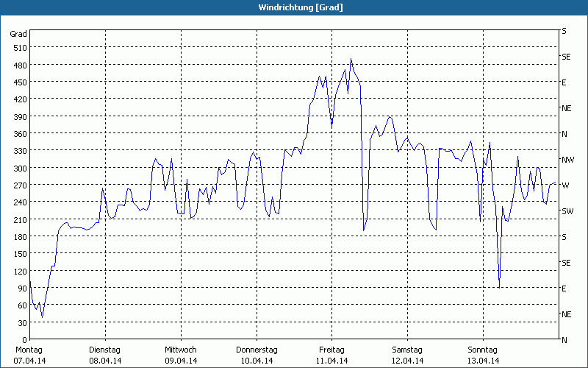This screenshot has width=588, height=368.
Task: Pick the E compass label level with 90
Action: point(564,289)
